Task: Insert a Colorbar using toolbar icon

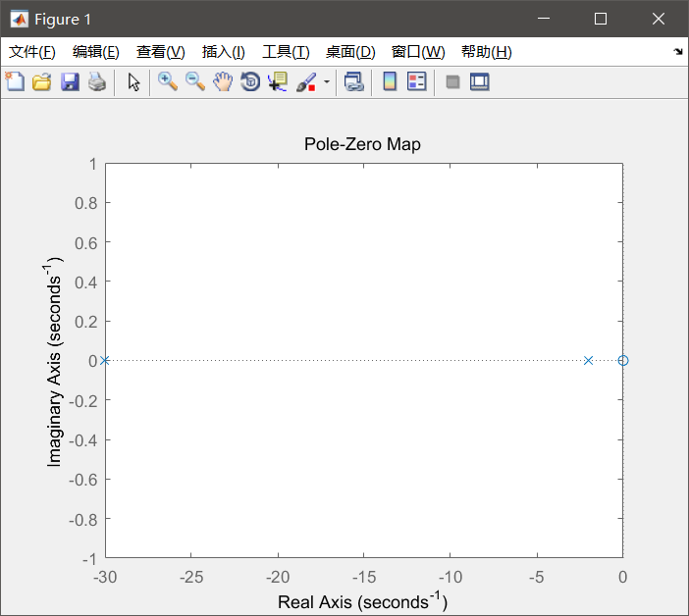Action: coord(390,81)
